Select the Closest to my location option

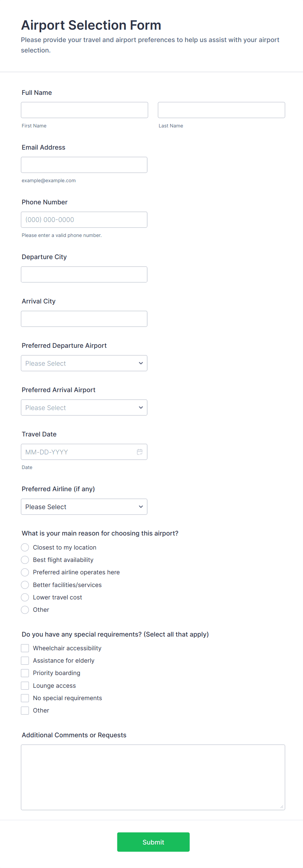coord(25,547)
